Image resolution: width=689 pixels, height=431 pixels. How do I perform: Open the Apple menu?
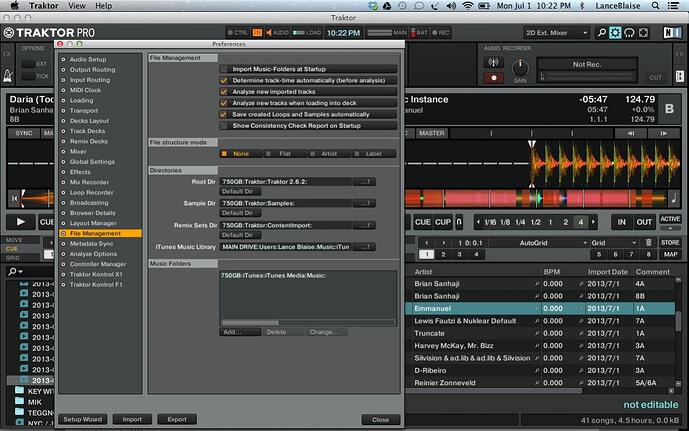point(14,6)
